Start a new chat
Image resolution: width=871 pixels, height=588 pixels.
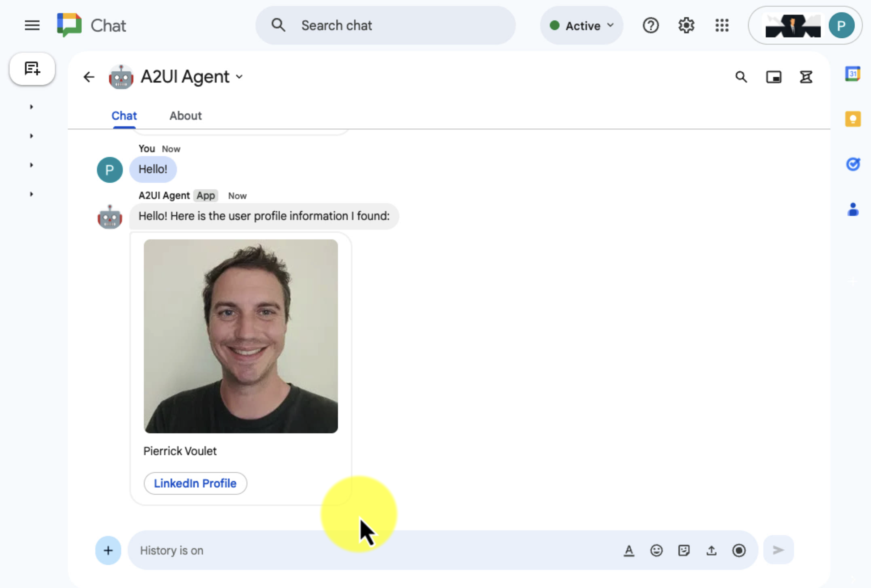(32, 68)
